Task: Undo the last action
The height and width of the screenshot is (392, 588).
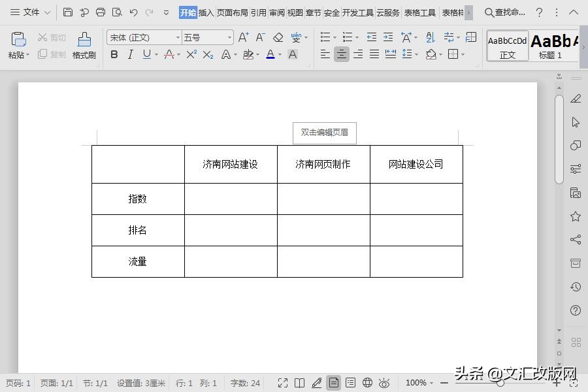Action: pyautogui.click(x=134, y=11)
